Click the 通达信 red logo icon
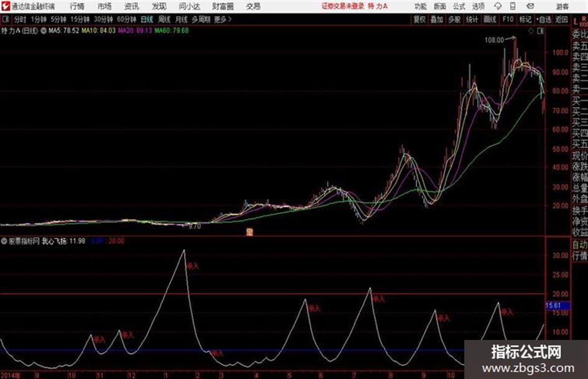This screenshot has width=588, height=379. (6, 6)
